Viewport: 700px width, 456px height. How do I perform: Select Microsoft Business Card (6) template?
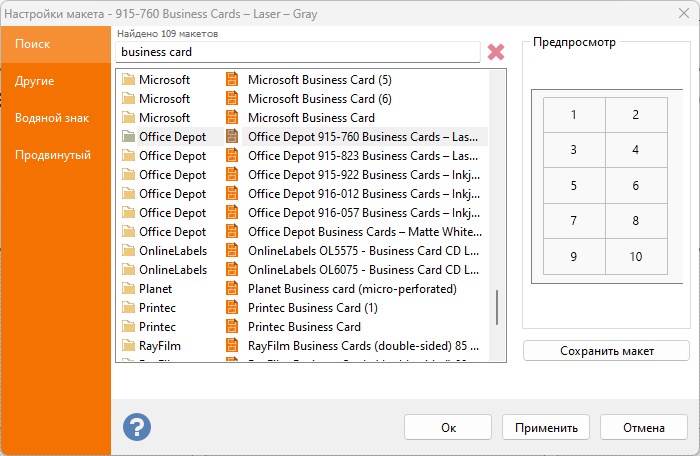pyautogui.click(x=320, y=99)
